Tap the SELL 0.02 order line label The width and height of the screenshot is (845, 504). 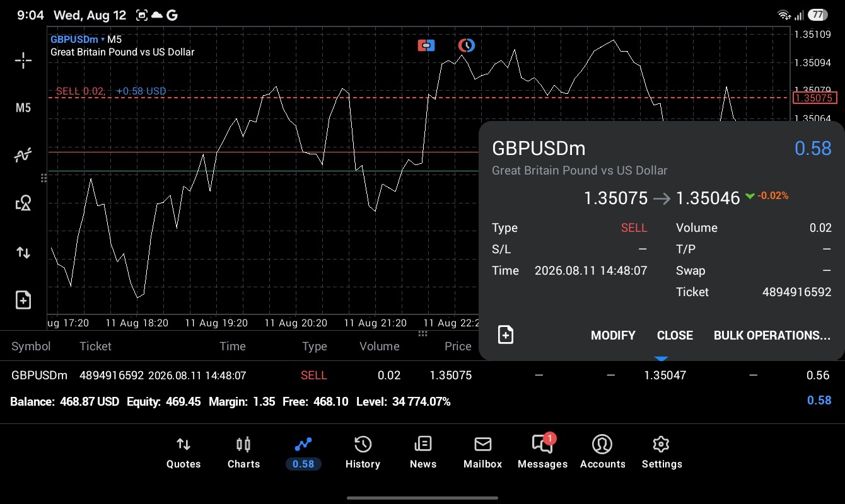pos(80,91)
